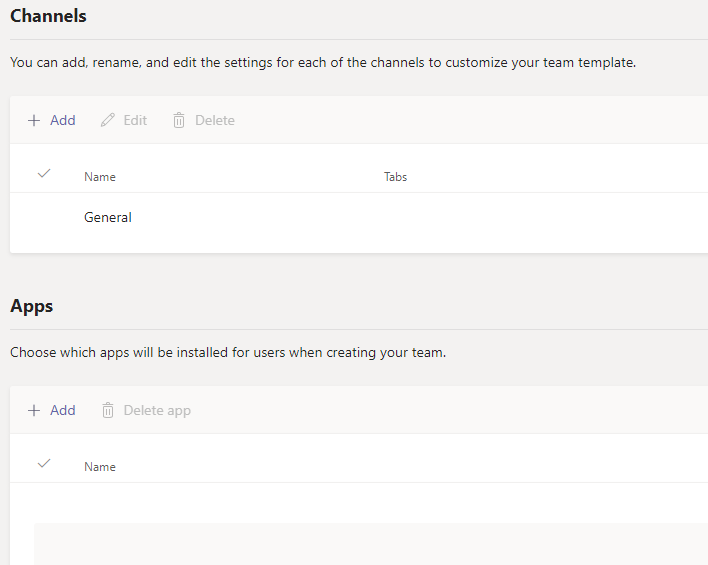Toggle select-all checkmark in Channels table

pyautogui.click(x=43, y=174)
